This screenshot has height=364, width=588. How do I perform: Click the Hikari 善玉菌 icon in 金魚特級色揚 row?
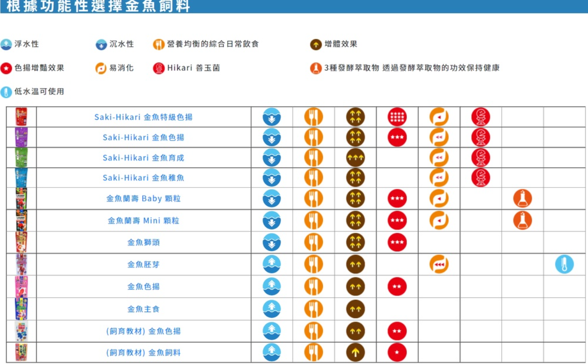(481, 117)
